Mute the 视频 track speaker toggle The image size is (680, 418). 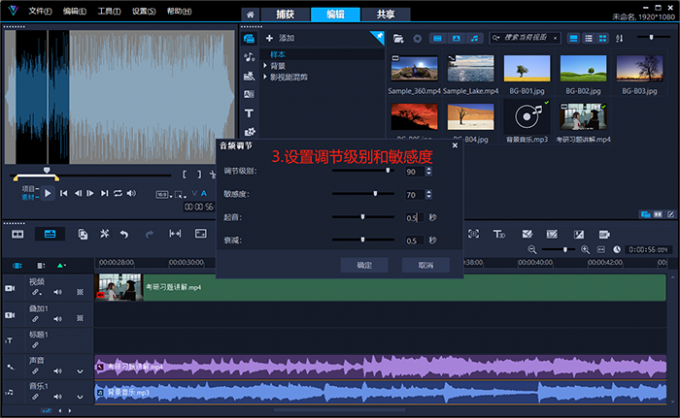click(x=57, y=292)
